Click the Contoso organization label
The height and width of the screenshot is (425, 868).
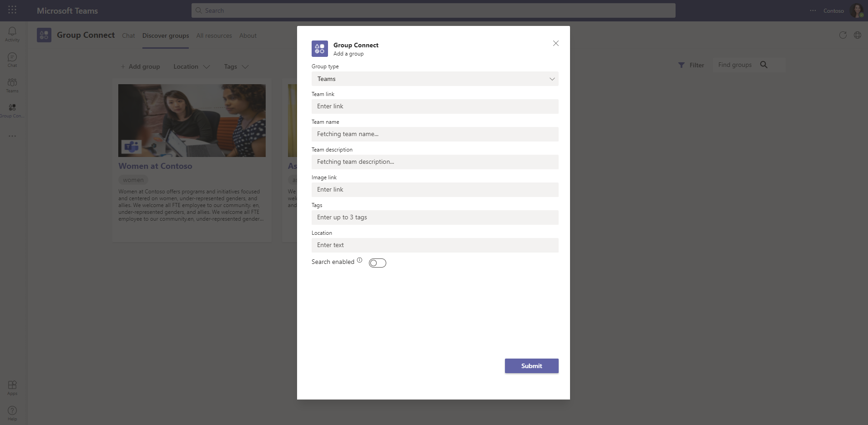(x=833, y=11)
